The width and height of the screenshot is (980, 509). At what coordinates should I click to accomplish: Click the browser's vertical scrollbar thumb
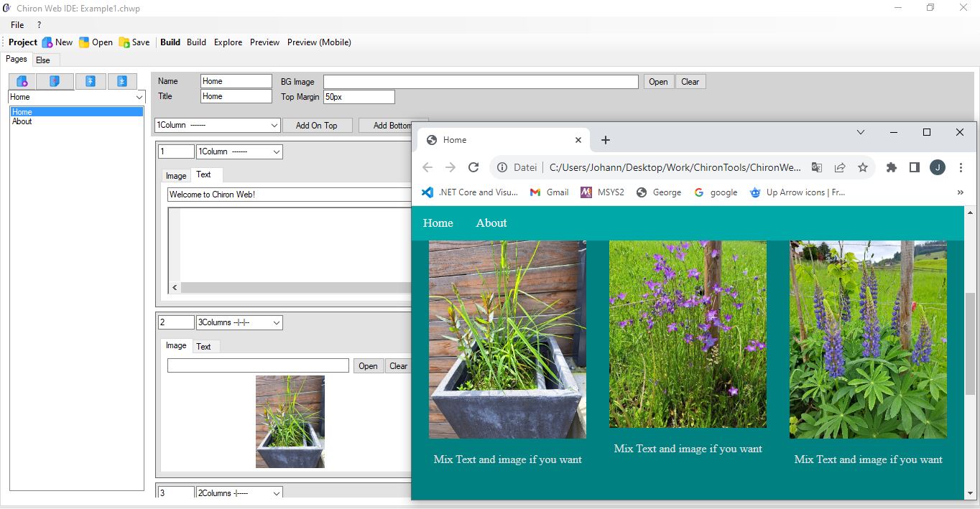tap(970, 343)
